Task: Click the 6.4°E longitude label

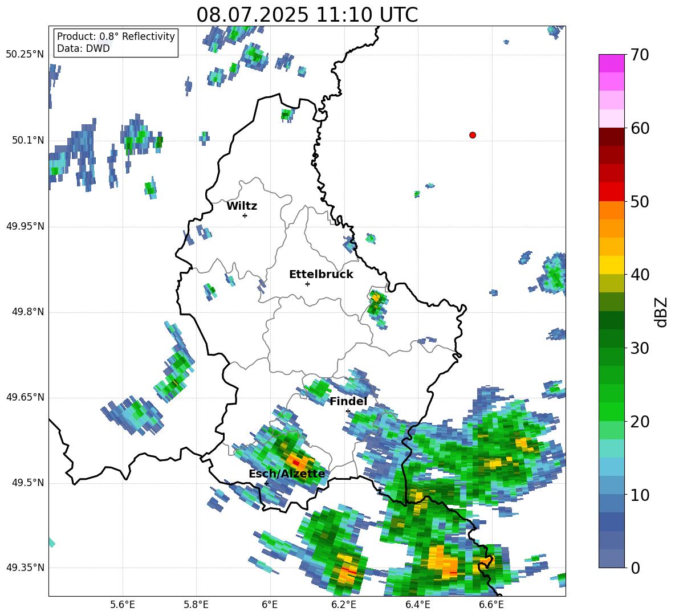Action: [x=417, y=605]
